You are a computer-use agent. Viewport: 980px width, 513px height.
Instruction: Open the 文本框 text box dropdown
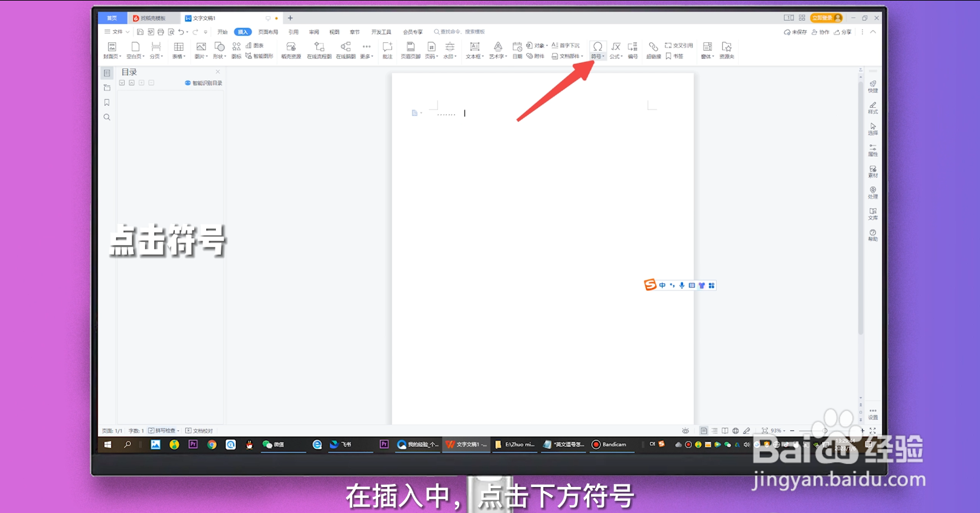[x=475, y=50]
